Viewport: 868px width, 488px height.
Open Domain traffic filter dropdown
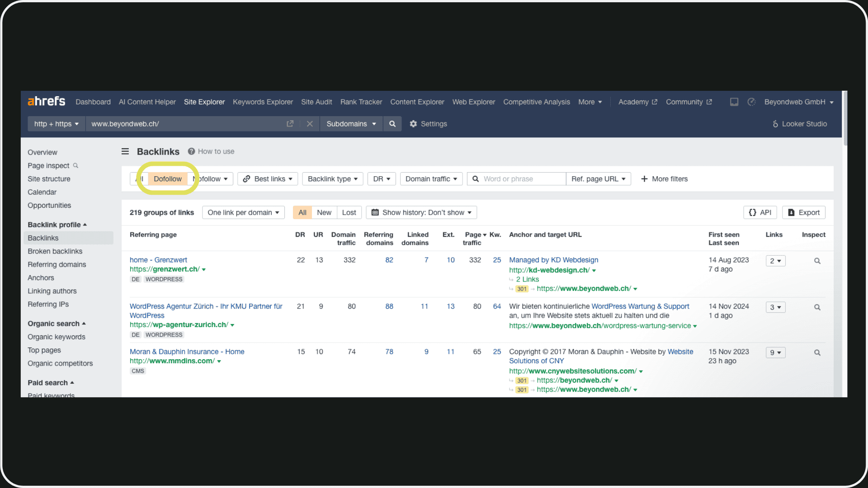pos(431,179)
